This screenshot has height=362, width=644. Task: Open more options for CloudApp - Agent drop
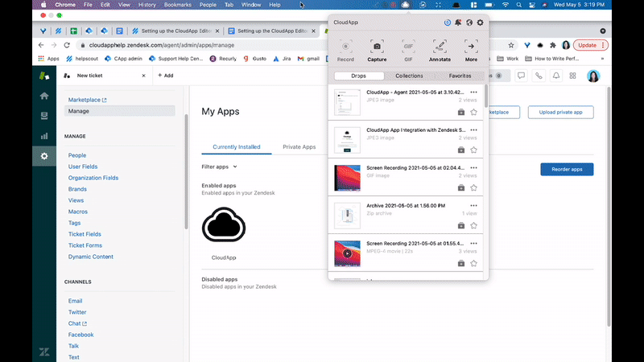click(x=473, y=93)
